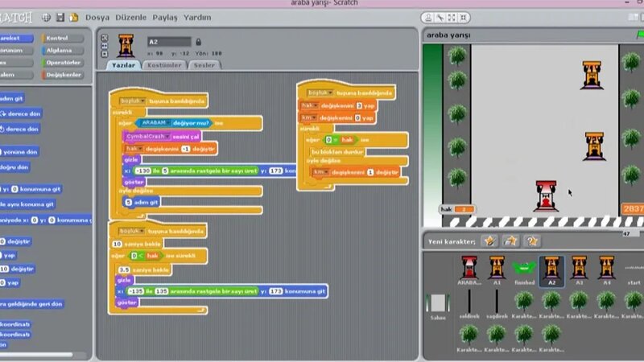Image resolution: width=644 pixels, height=362 pixels.
Task: Open the Paylaş menu
Action: pyautogui.click(x=165, y=17)
